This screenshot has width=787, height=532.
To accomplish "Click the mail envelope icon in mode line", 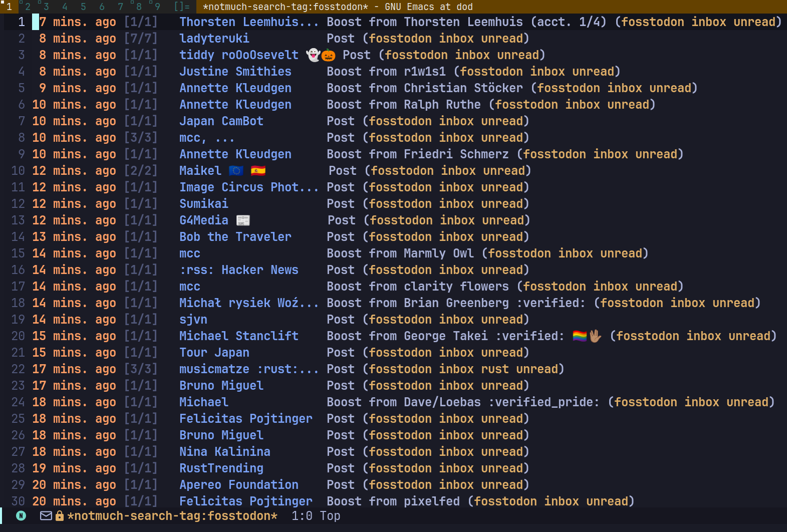I will pyautogui.click(x=46, y=515).
